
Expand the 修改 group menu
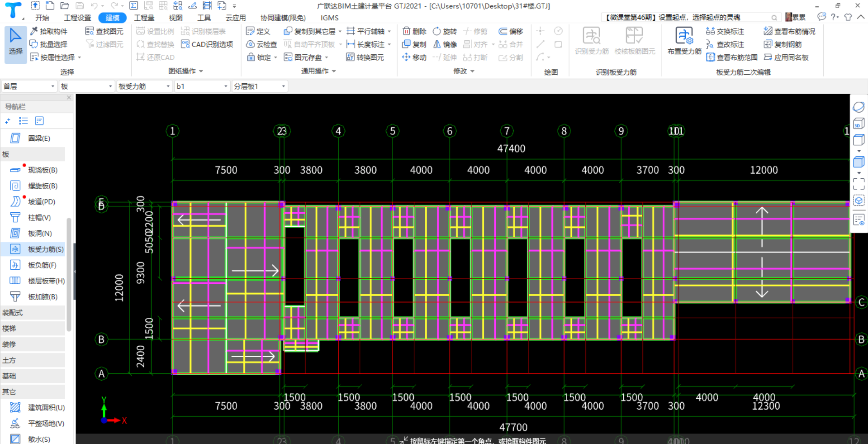(x=464, y=71)
